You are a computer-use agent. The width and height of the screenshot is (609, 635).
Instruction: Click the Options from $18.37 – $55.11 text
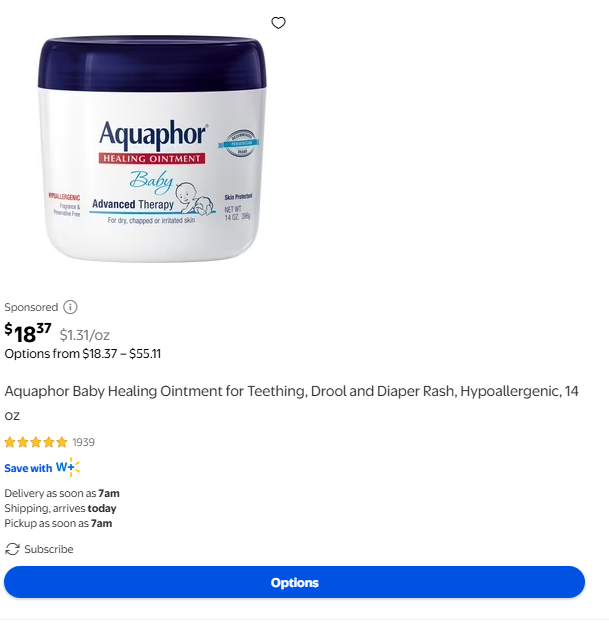pos(83,354)
